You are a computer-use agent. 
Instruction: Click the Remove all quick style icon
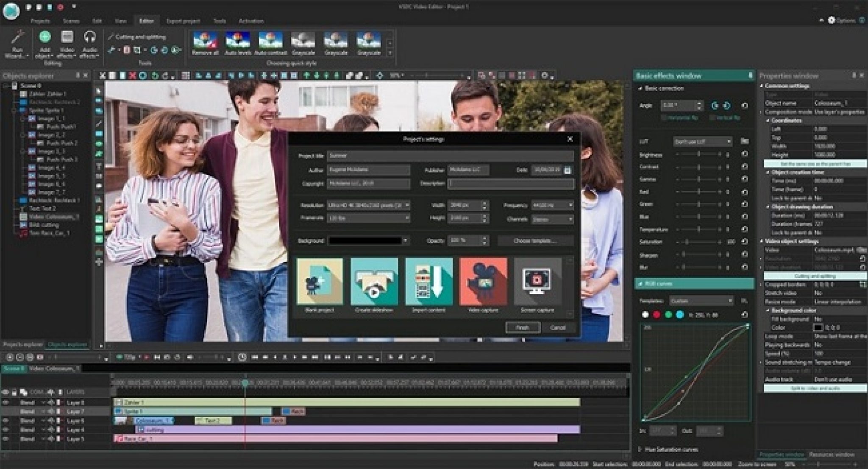point(206,42)
